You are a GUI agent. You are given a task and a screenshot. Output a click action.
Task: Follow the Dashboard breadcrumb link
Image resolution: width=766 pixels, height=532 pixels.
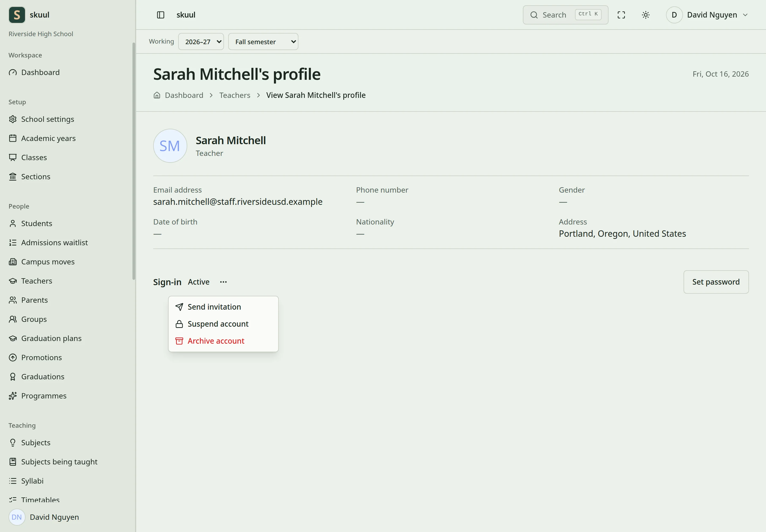coord(184,95)
